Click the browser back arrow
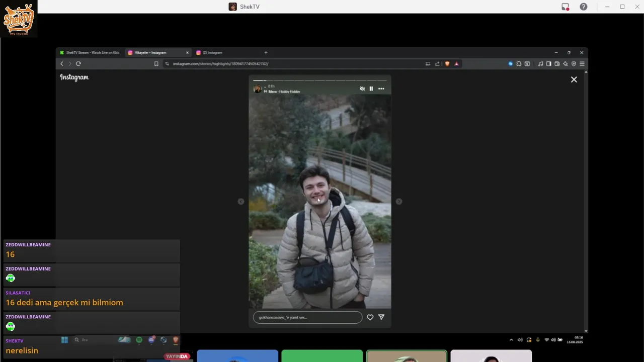 tap(62, 64)
